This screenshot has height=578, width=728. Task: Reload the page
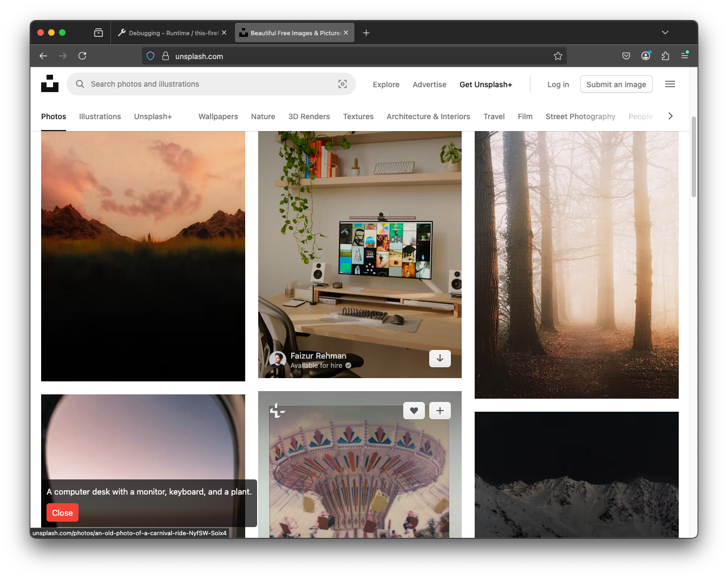click(x=82, y=56)
